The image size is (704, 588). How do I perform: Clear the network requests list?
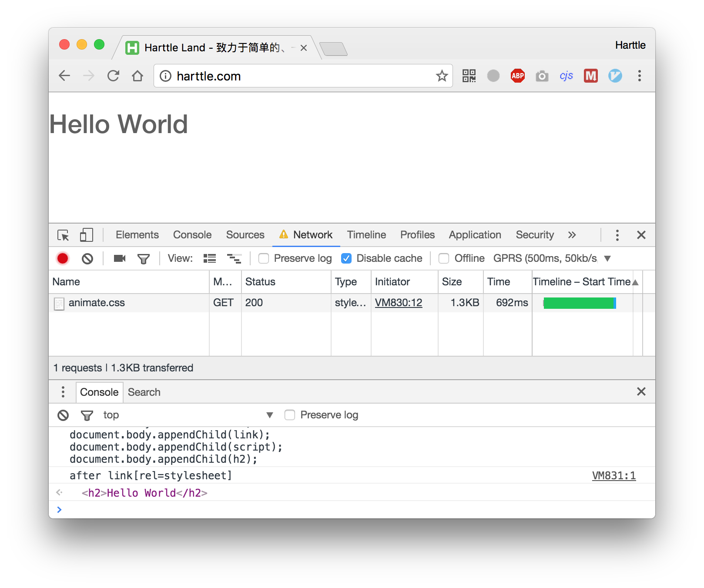point(87,258)
